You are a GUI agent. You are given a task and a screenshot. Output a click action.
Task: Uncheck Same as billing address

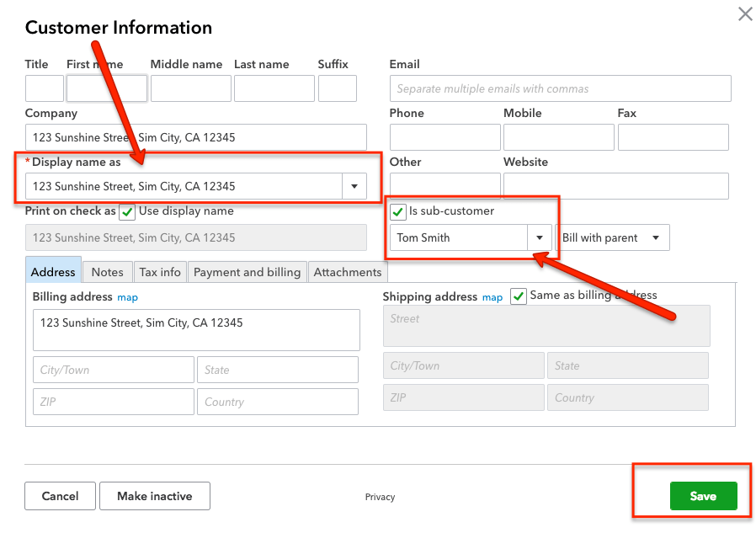tap(519, 296)
